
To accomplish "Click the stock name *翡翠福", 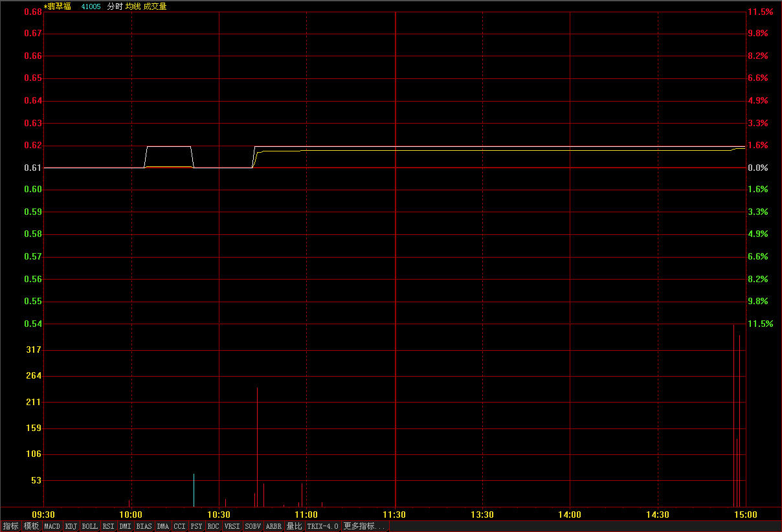I will (x=58, y=6).
